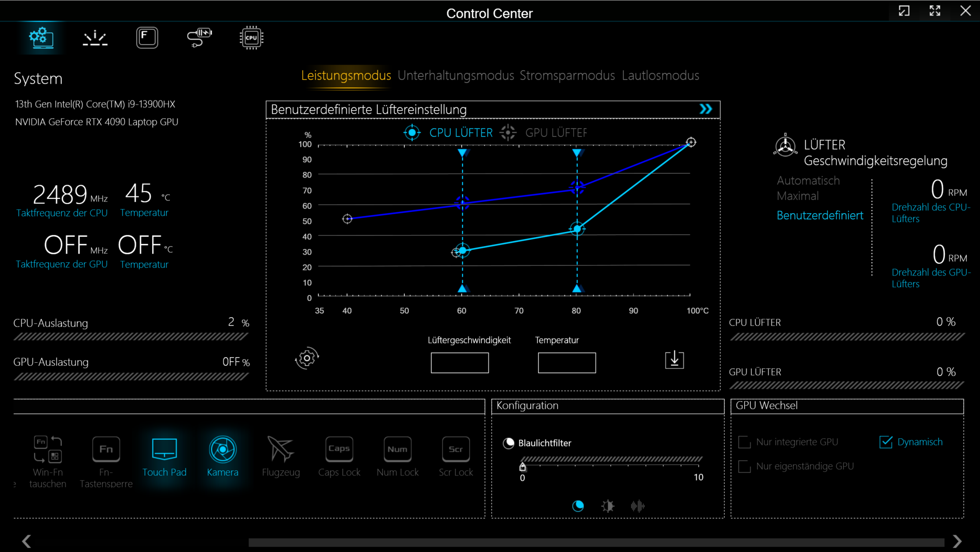Select Maximal fan speed option
980x552 pixels.
pos(797,196)
